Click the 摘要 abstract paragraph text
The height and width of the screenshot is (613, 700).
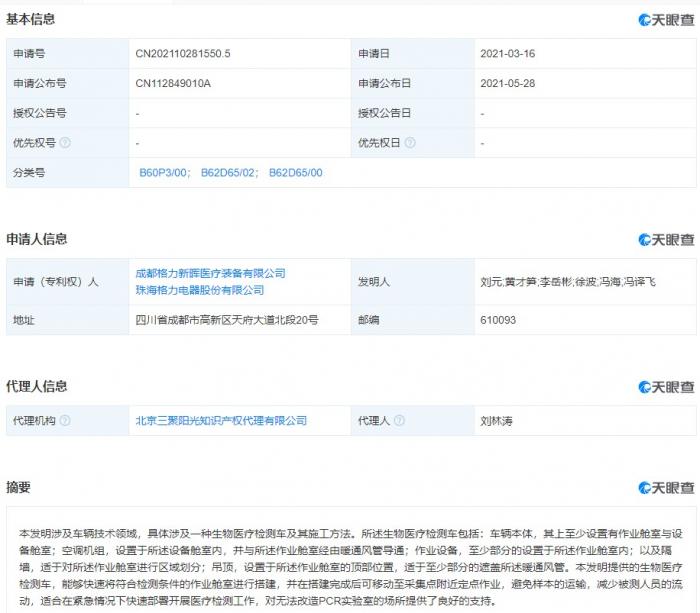349,565
